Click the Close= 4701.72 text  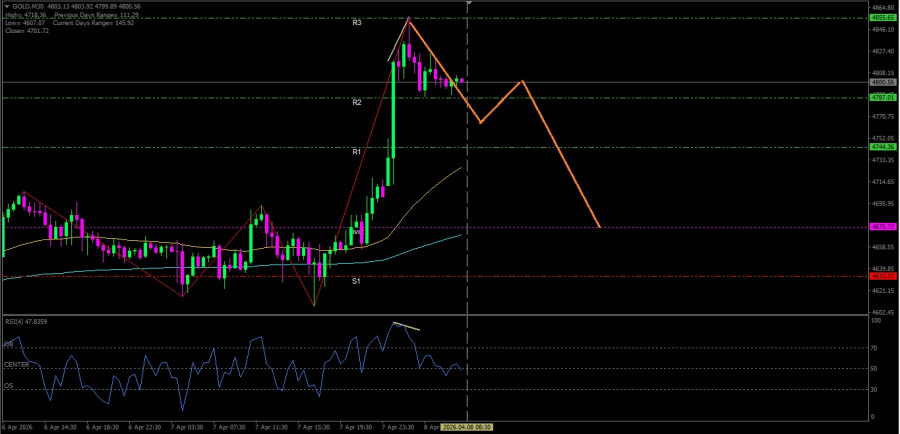click(x=25, y=30)
